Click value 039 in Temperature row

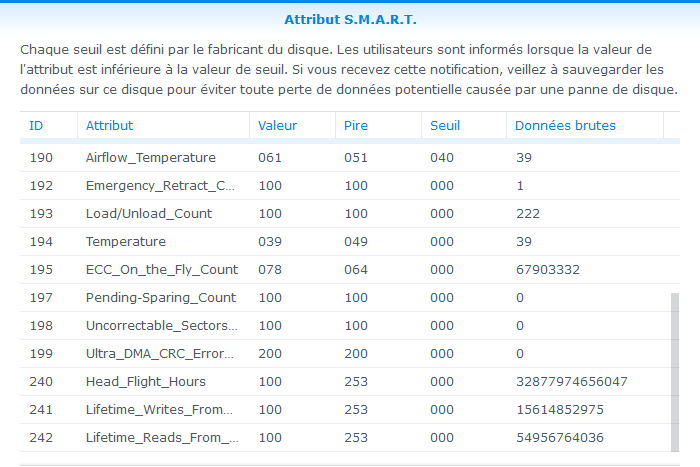click(270, 242)
